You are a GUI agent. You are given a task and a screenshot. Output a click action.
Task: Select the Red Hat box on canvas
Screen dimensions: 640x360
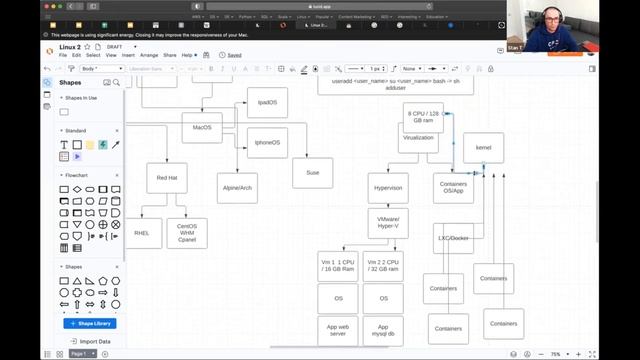(x=167, y=178)
